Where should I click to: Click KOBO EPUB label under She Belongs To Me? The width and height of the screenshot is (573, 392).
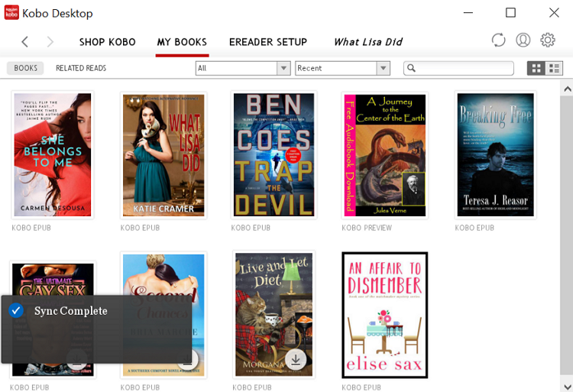[31, 228]
